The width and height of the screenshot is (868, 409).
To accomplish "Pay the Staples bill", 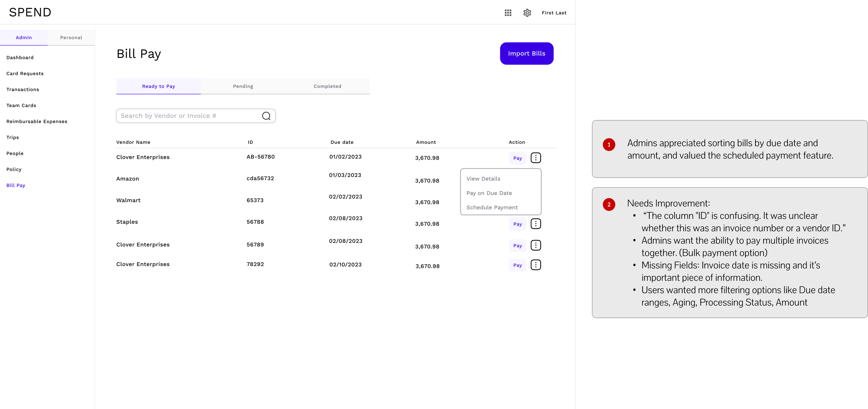I will pos(517,224).
